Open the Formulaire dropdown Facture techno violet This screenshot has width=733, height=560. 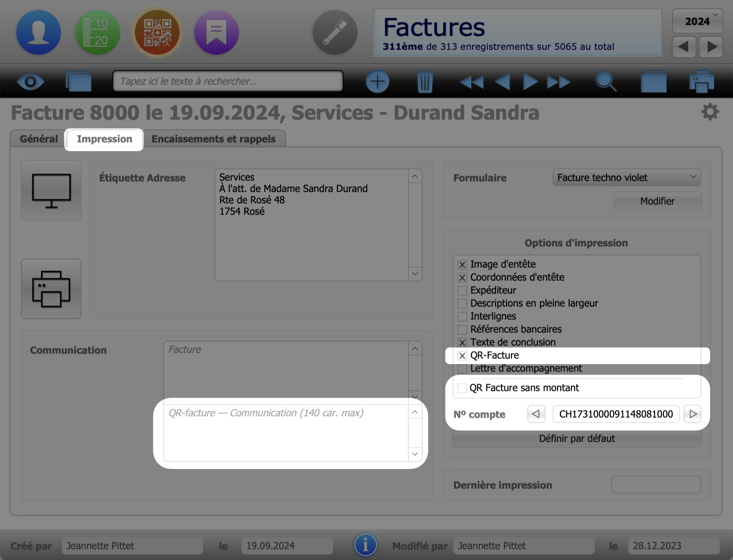click(x=626, y=178)
